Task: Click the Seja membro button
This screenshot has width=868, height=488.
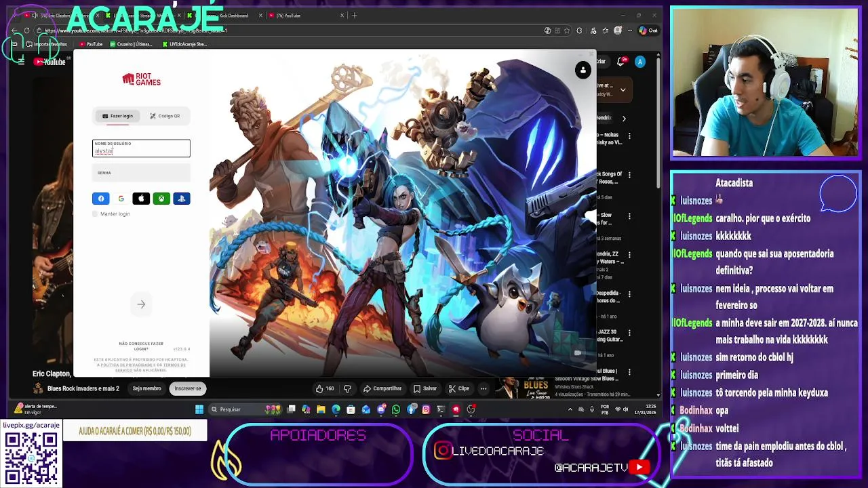Action: click(146, 388)
